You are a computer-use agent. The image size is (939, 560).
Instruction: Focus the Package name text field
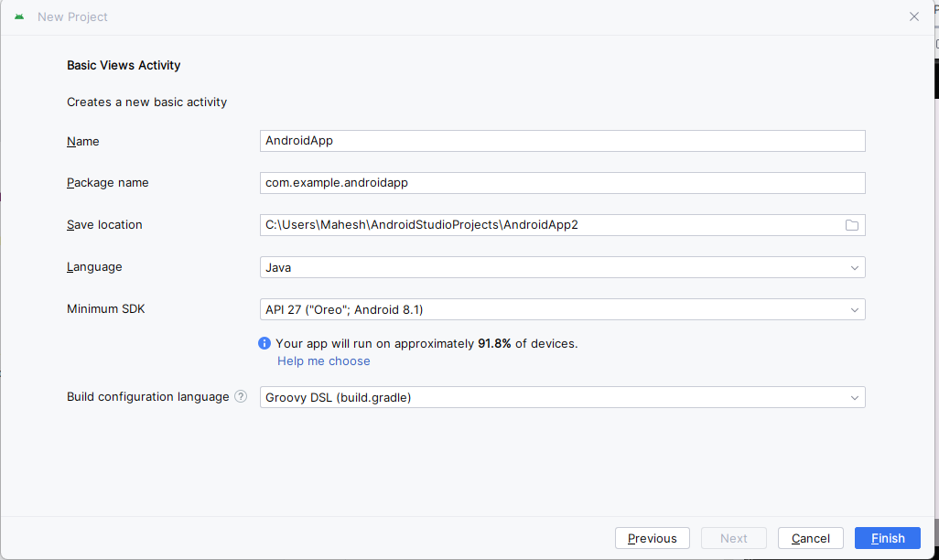[x=562, y=183]
